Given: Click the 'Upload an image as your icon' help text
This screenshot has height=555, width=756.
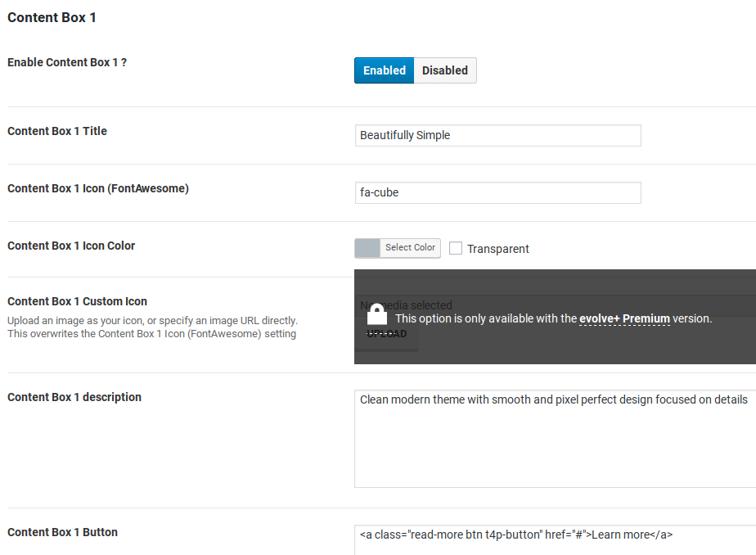Looking at the screenshot, I should click(152, 327).
